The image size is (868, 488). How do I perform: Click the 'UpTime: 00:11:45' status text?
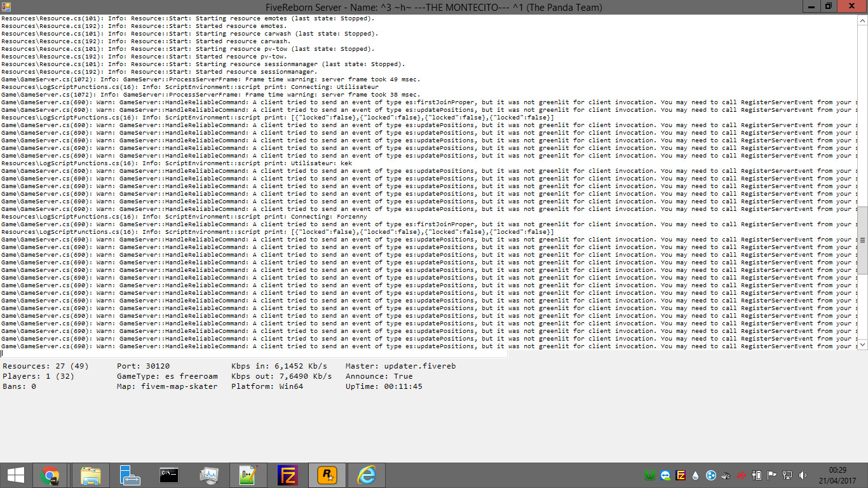[x=384, y=386]
